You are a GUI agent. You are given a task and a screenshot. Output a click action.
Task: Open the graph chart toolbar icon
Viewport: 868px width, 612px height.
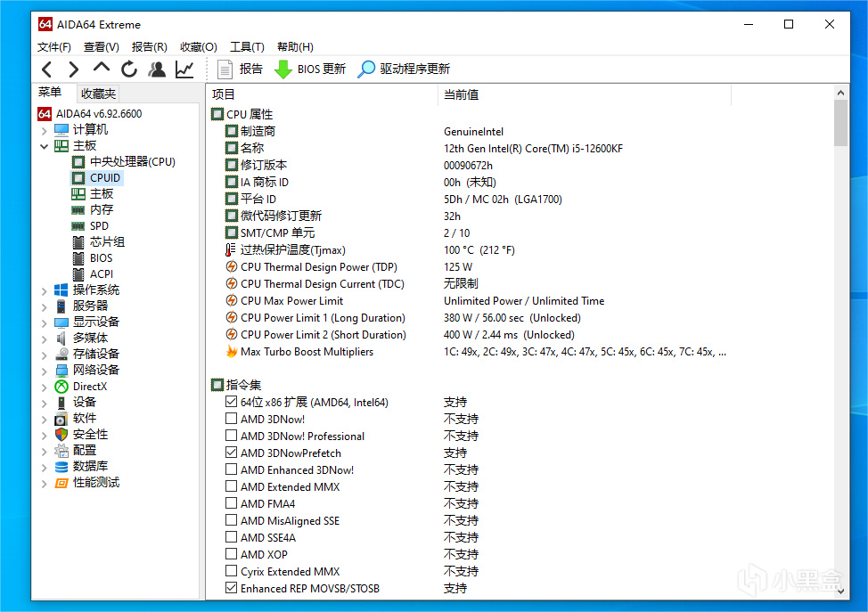point(184,69)
